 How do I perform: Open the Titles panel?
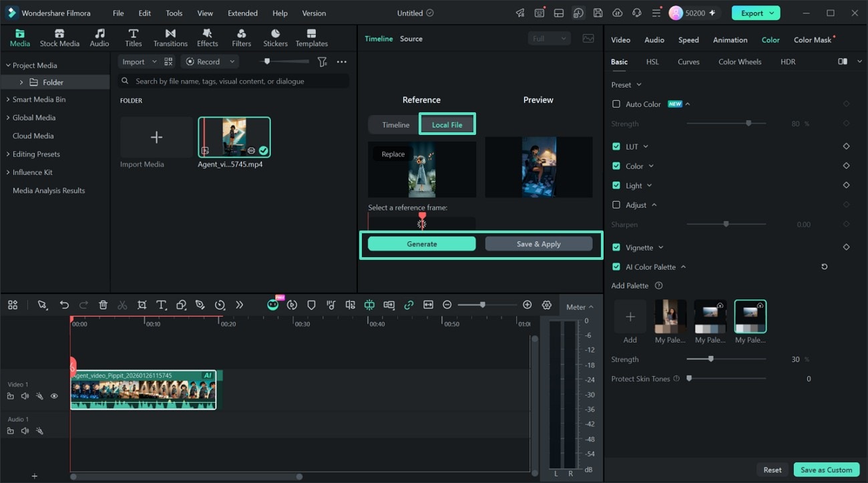point(134,38)
